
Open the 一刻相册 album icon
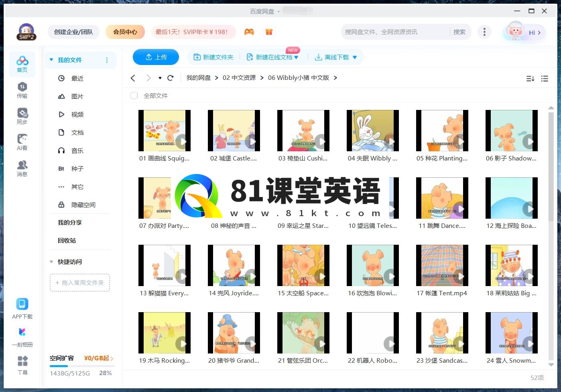pos(22,337)
